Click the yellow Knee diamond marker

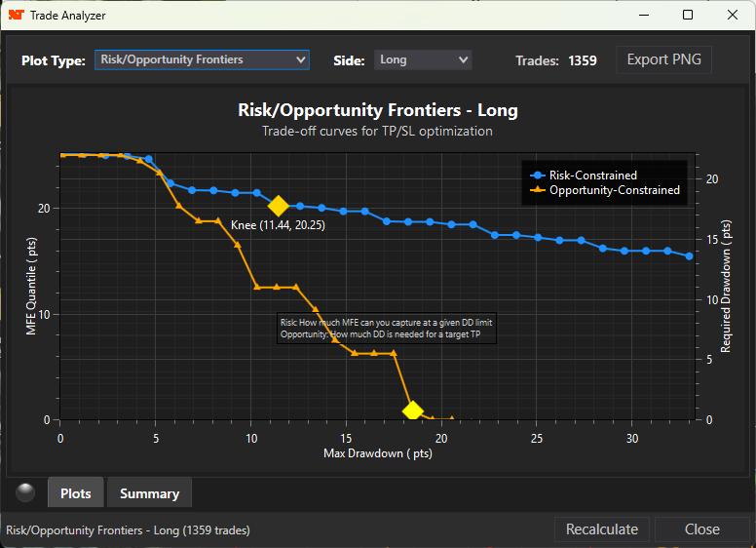click(x=278, y=206)
